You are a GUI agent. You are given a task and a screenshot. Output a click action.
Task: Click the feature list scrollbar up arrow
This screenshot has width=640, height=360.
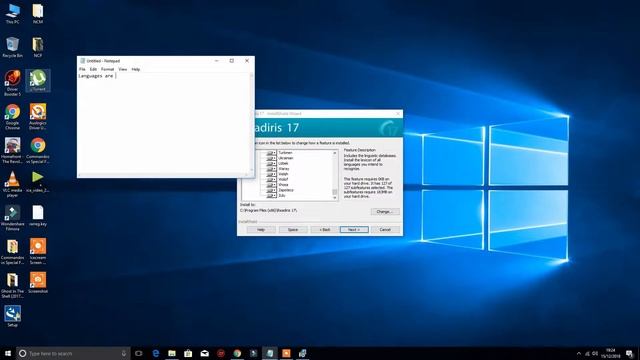coord(335,153)
